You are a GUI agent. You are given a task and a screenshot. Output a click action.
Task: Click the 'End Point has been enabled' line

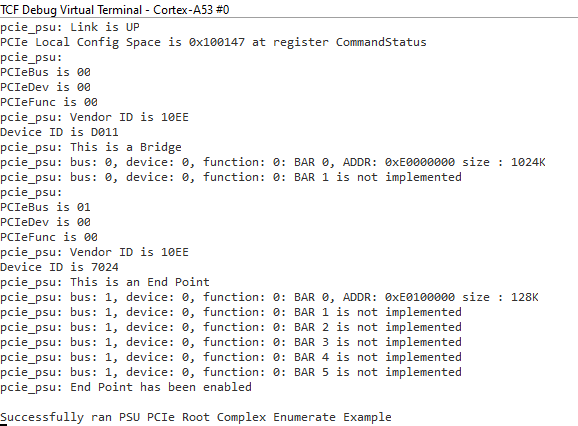point(126,388)
